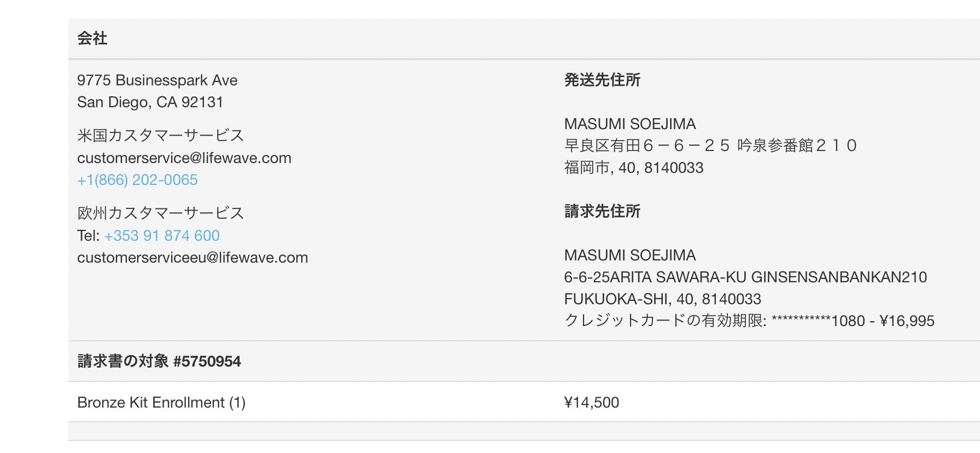Click the 9775 Businesspark Ave address line

tap(157, 80)
